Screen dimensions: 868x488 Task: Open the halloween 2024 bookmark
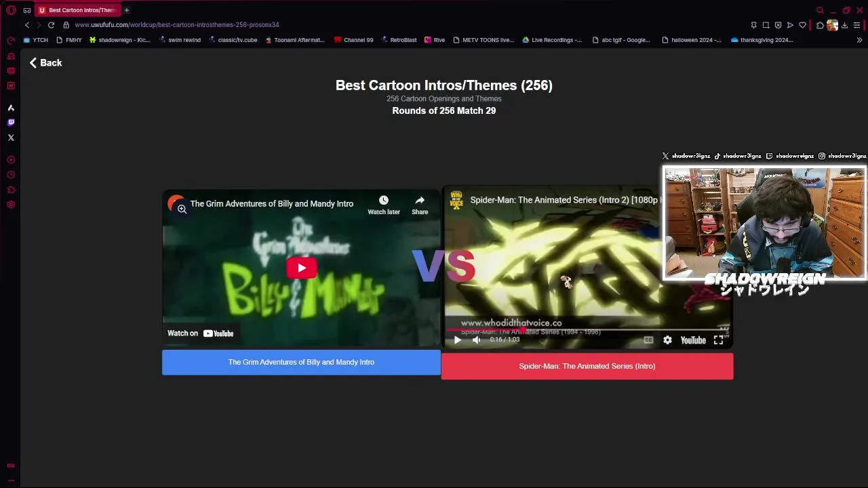coord(692,40)
